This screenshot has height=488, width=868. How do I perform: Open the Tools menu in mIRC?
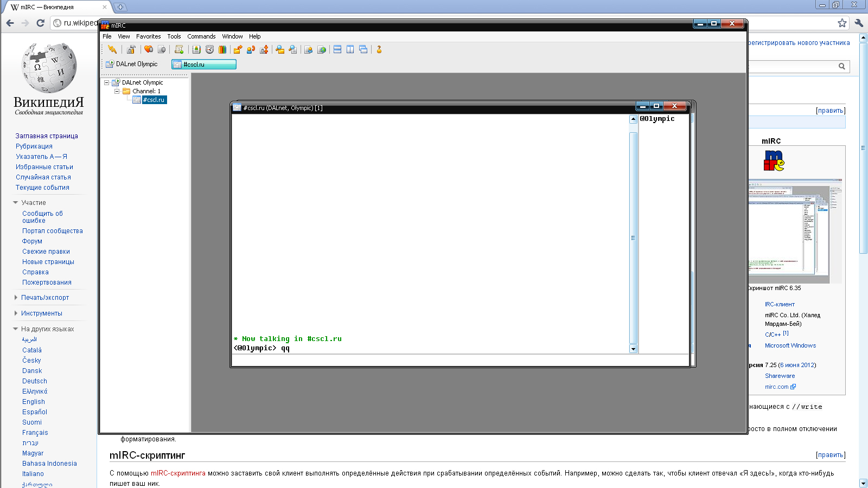[174, 36]
